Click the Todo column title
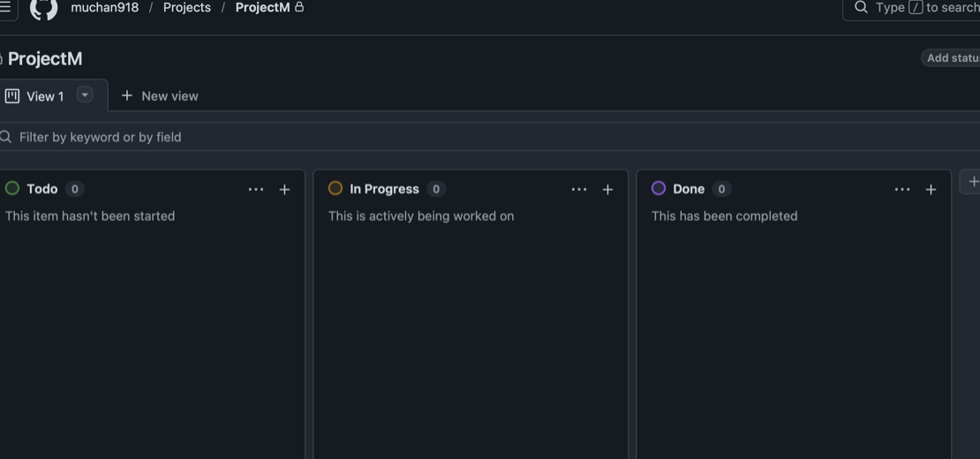The image size is (980, 459). 41,189
